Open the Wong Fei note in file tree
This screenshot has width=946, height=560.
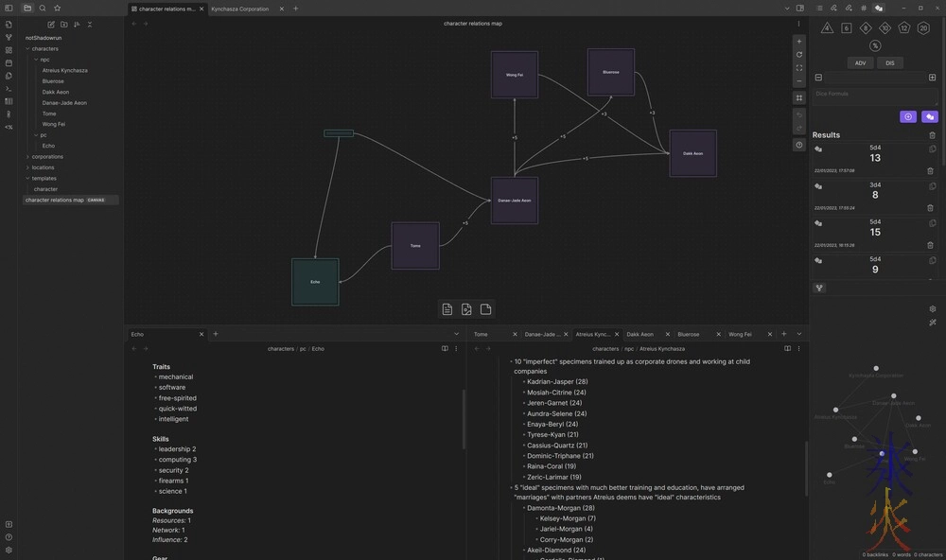54,124
